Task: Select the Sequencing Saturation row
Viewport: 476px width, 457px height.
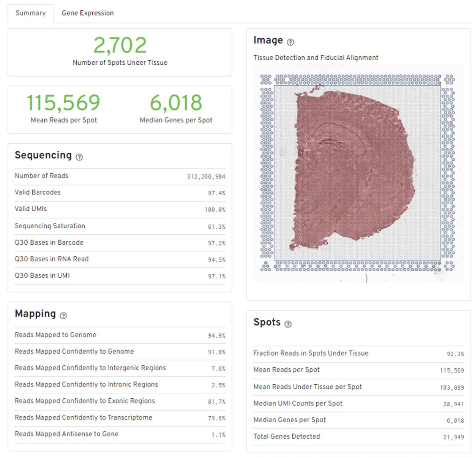Action: point(120,226)
